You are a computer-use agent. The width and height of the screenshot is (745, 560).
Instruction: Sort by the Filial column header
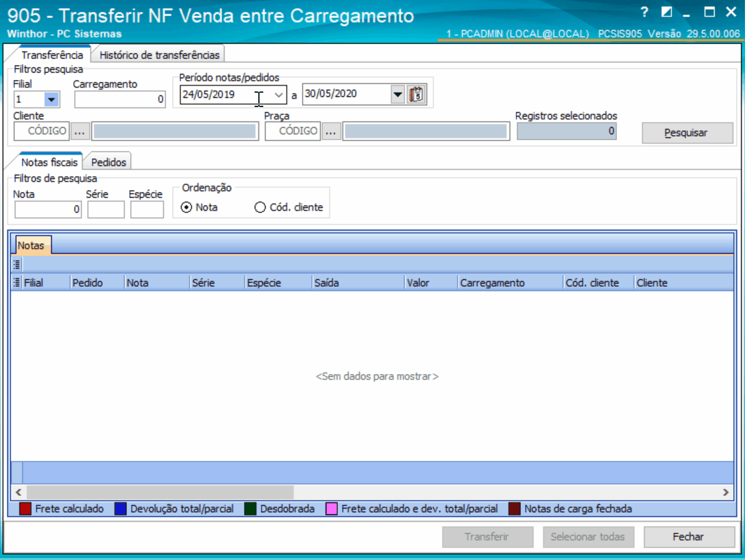(46, 282)
